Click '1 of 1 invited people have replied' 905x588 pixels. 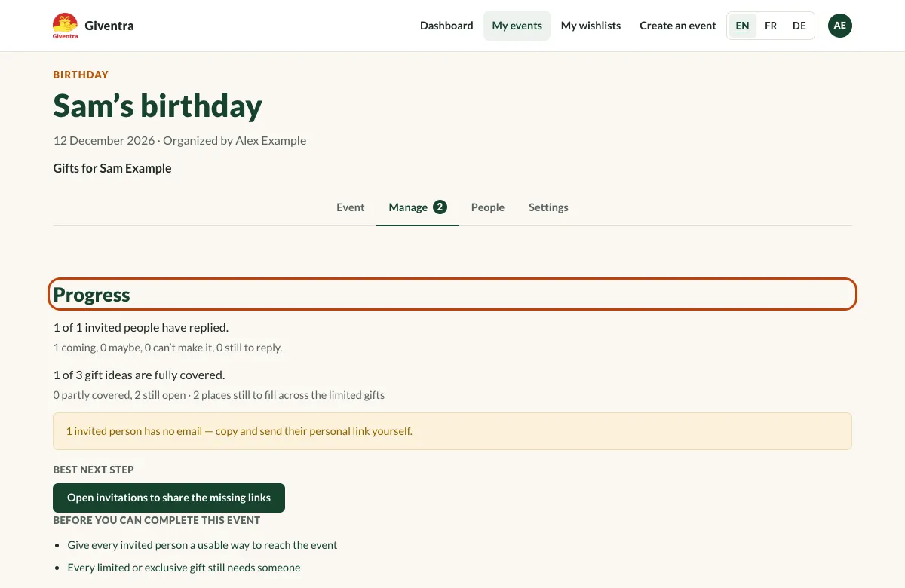140,327
